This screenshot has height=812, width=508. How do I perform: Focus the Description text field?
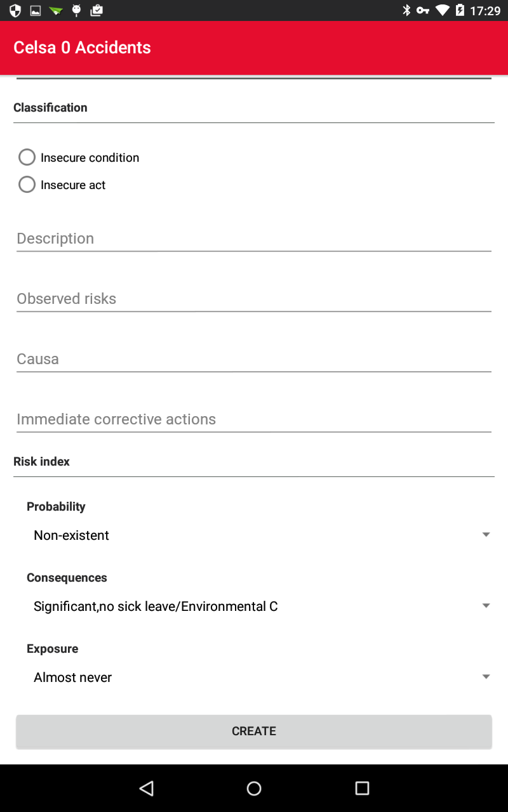coord(254,239)
